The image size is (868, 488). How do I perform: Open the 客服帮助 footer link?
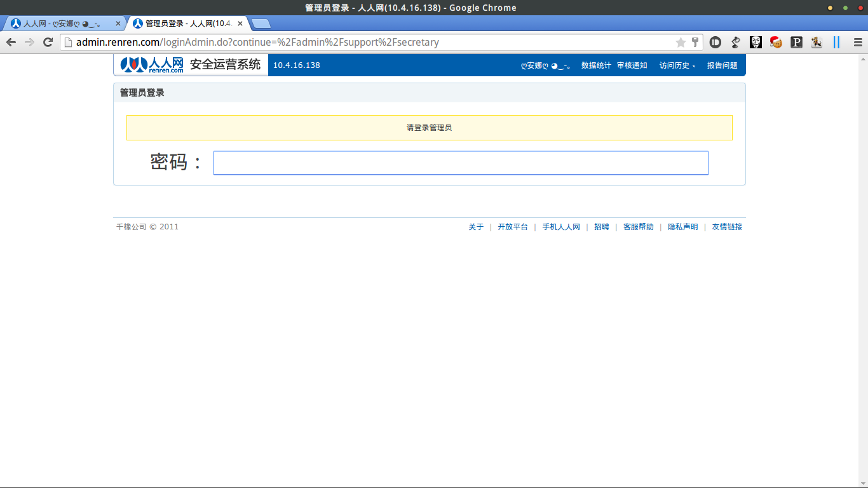click(639, 227)
